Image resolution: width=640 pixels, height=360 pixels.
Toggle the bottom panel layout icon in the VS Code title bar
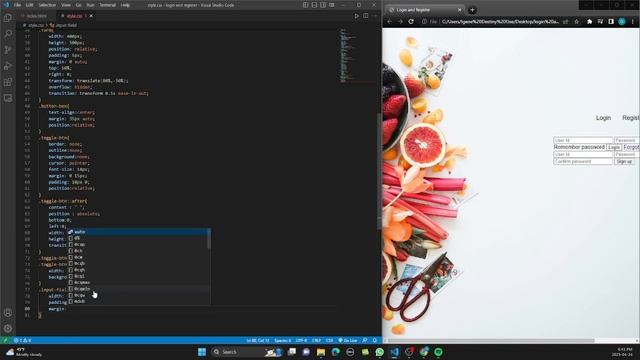coord(314,5)
